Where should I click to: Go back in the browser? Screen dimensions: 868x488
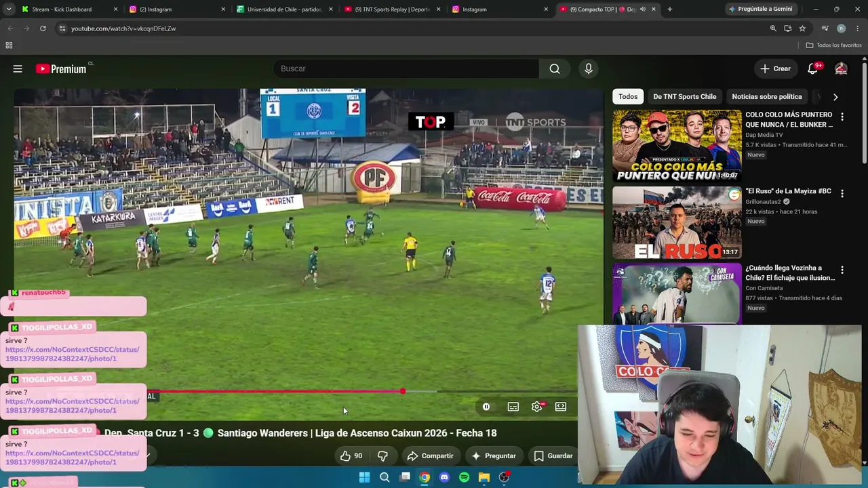click(10, 28)
